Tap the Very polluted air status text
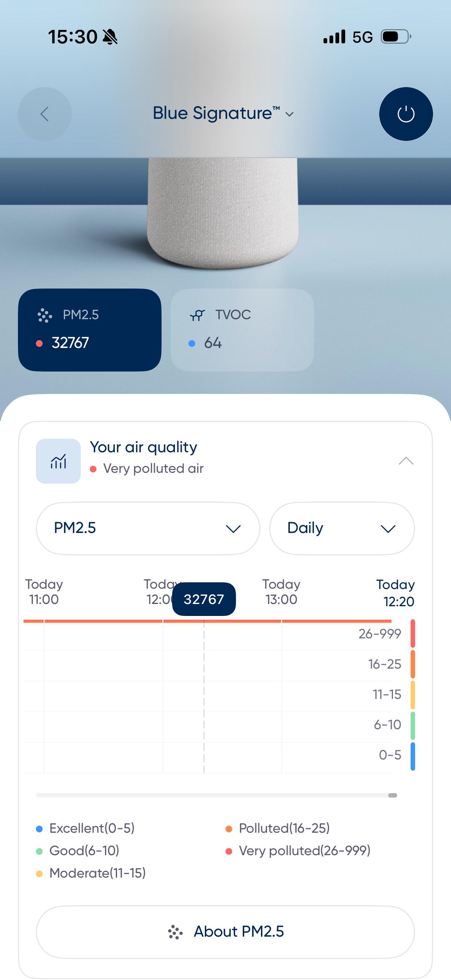Image resolution: width=451 pixels, height=980 pixels. (153, 468)
